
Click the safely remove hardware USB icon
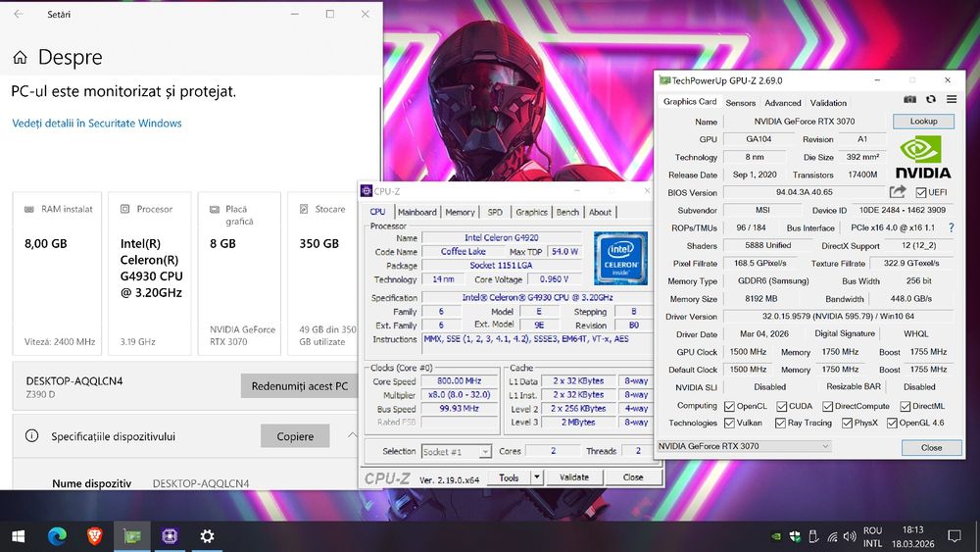813,536
